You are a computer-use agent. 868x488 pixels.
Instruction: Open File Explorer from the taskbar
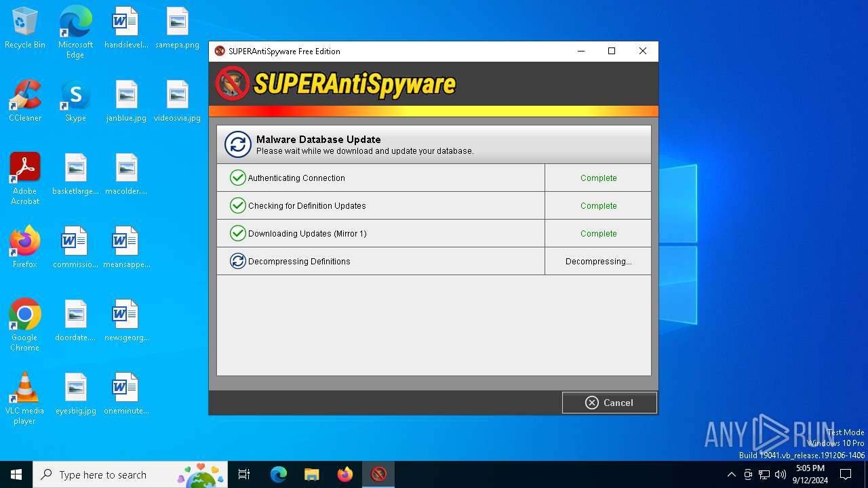point(312,474)
